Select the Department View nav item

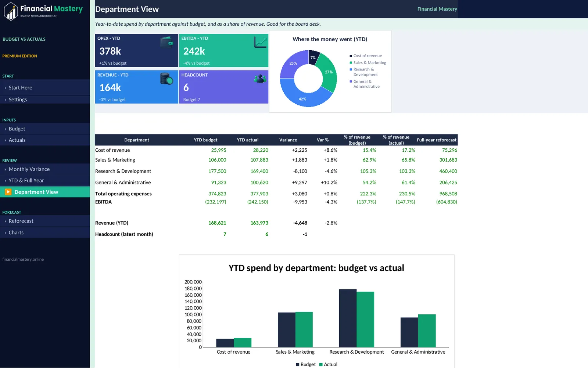coord(45,192)
